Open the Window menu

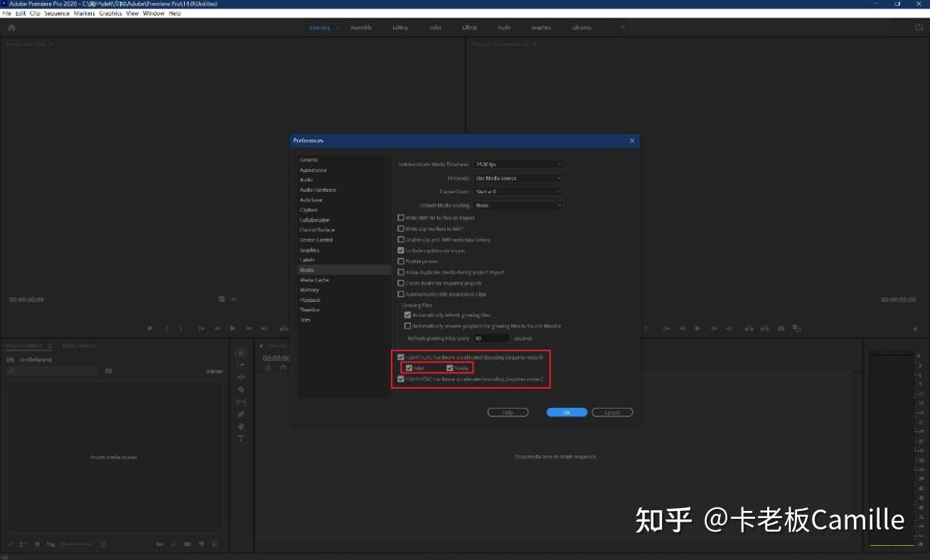click(x=153, y=14)
